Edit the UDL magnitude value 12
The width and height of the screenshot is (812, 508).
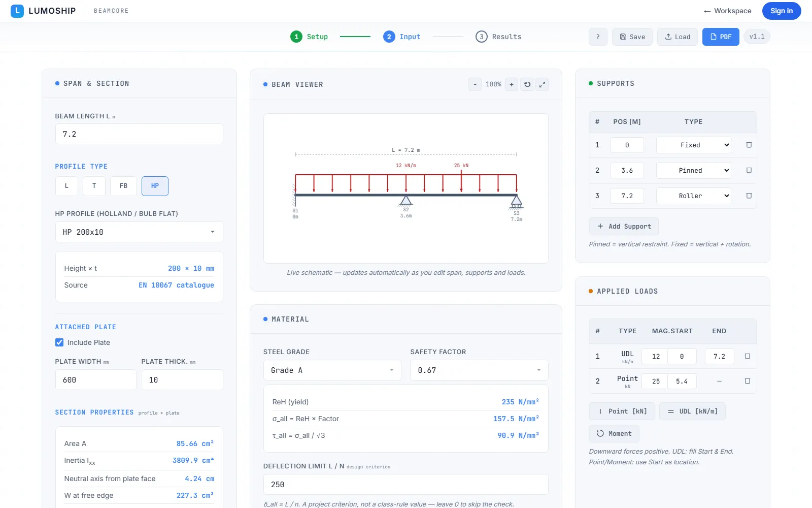(656, 357)
